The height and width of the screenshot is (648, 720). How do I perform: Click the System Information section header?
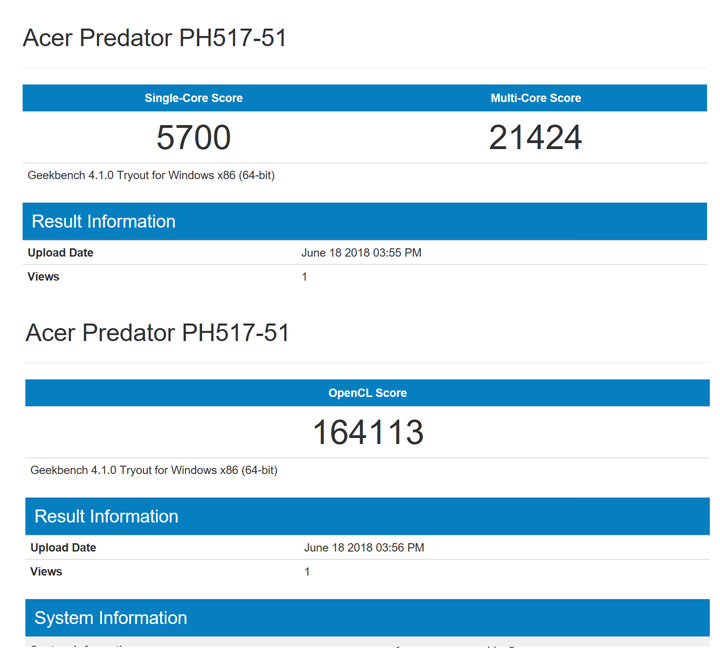point(110,618)
